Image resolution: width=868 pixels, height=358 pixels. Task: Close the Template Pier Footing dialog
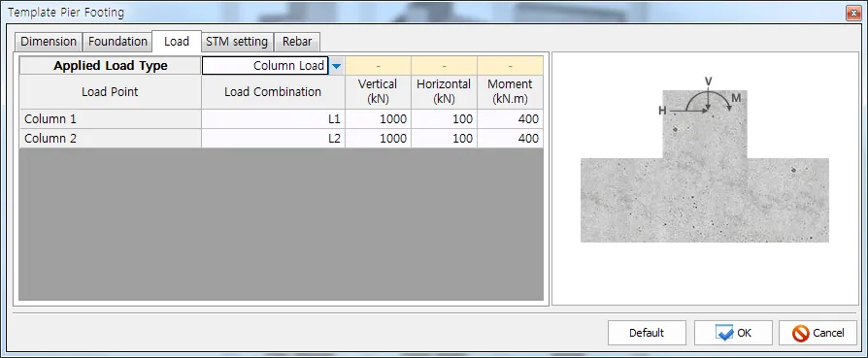[x=853, y=13]
